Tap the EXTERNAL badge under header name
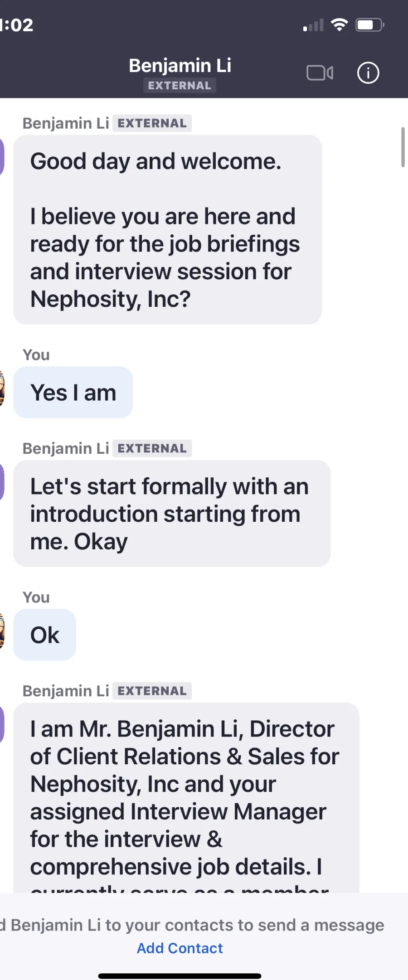 point(180,86)
